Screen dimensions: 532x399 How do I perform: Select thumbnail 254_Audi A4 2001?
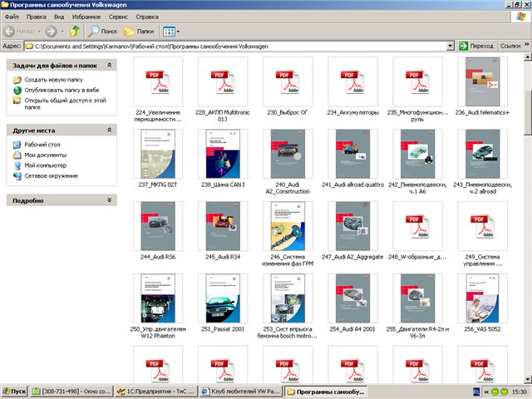(x=352, y=298)
